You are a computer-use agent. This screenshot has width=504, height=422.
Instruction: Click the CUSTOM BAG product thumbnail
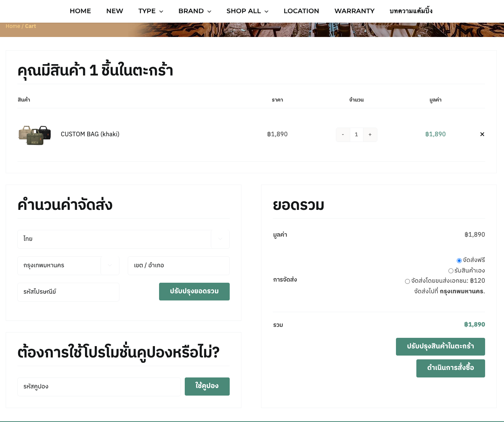[35, 135]
